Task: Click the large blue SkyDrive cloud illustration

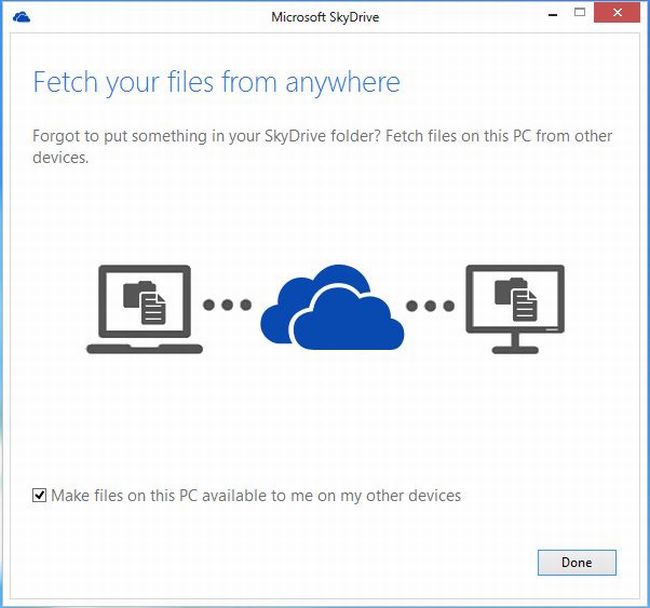Action: tap(332, 307)
